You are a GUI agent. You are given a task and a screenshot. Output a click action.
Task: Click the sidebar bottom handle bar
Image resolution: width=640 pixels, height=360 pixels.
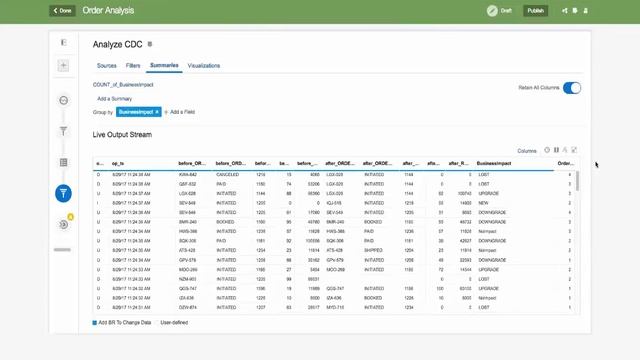pyautogui.click(x=62, y=250)
